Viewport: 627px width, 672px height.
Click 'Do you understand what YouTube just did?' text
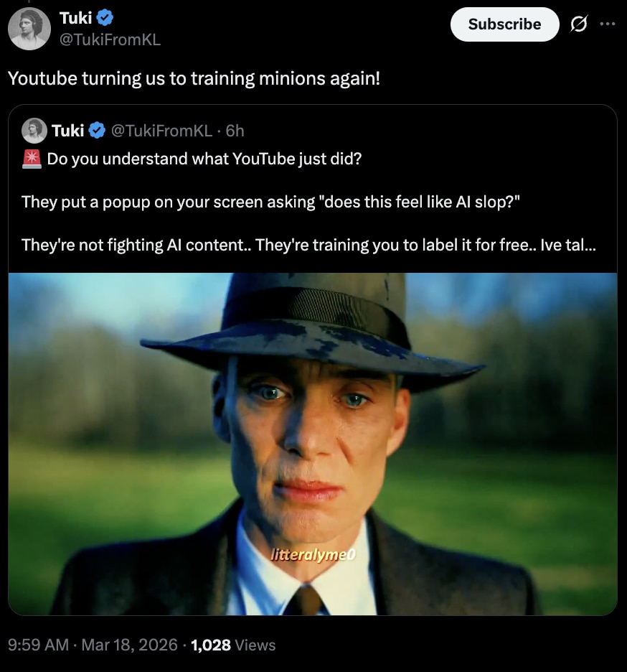(x=204, y=159)
